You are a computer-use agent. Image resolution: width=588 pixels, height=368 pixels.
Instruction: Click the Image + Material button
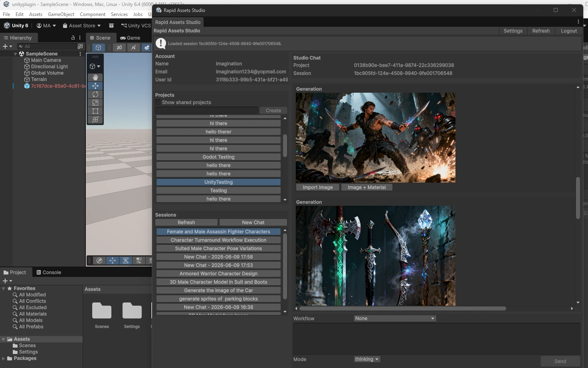[x=366, y=187]
